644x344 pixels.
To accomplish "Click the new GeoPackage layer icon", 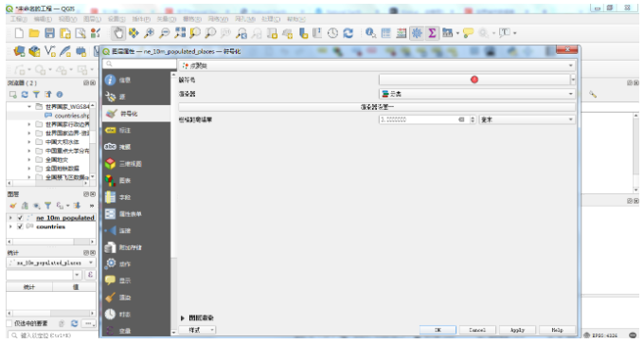I will pyautogui.click(x=35, y=51).
